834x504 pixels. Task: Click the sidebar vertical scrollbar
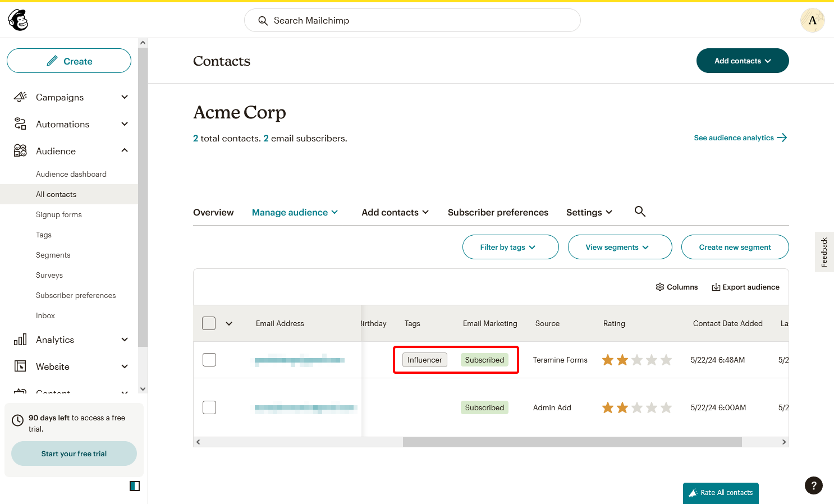[143, 196]
